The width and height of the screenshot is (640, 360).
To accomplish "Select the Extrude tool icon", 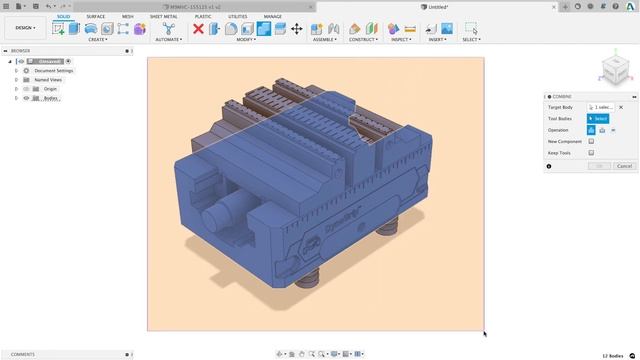I will 74,29.
